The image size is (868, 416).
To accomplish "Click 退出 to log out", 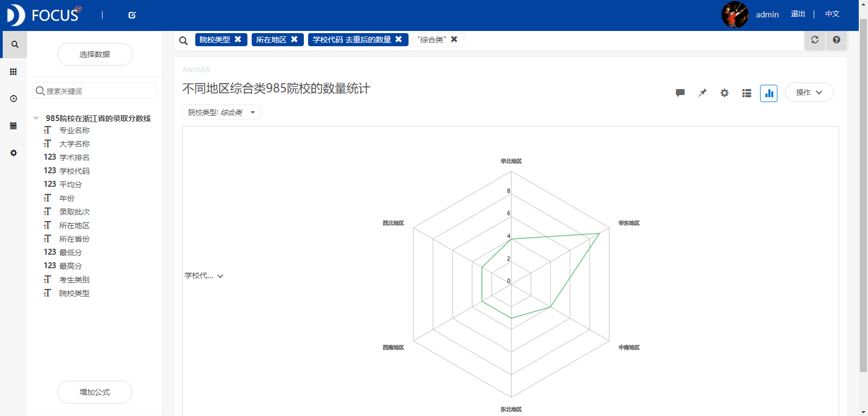I will (798, 14).
